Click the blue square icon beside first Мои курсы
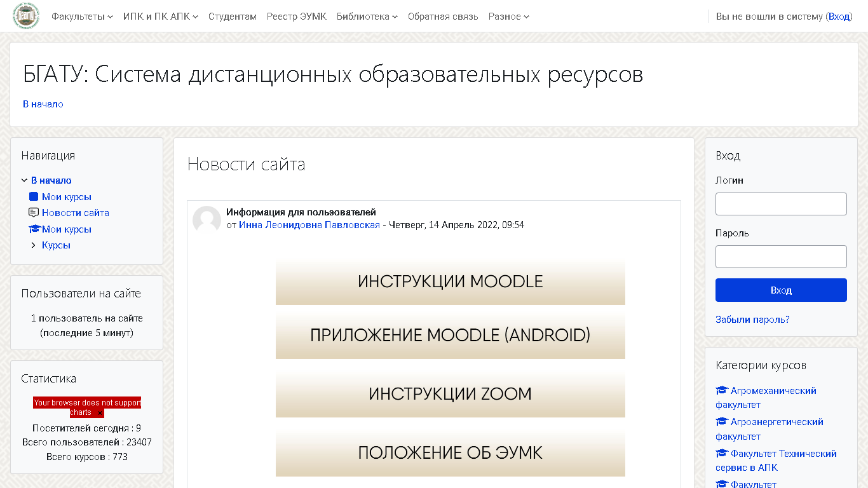868x488 pixels. pyautogui.click(x=34, y=197)
